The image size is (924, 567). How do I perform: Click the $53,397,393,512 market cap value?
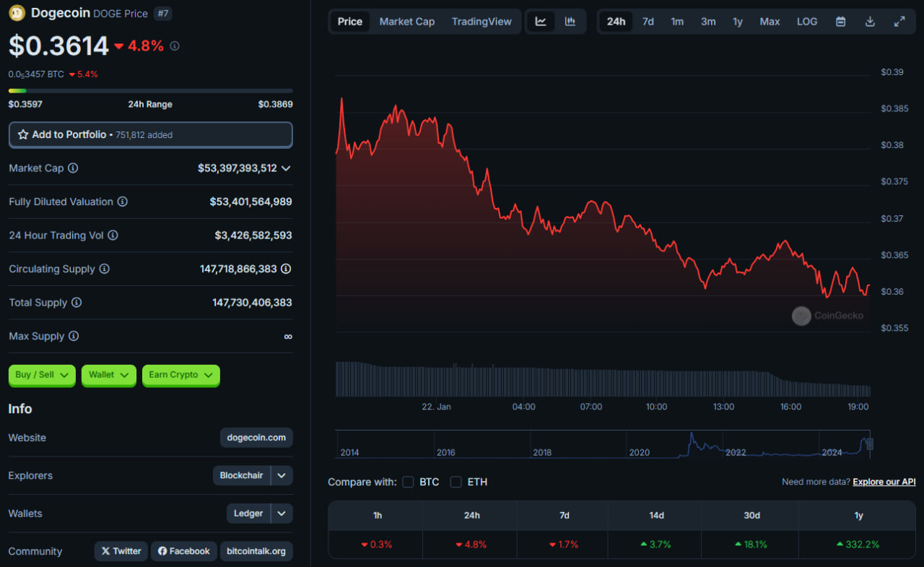coord(237,168)
